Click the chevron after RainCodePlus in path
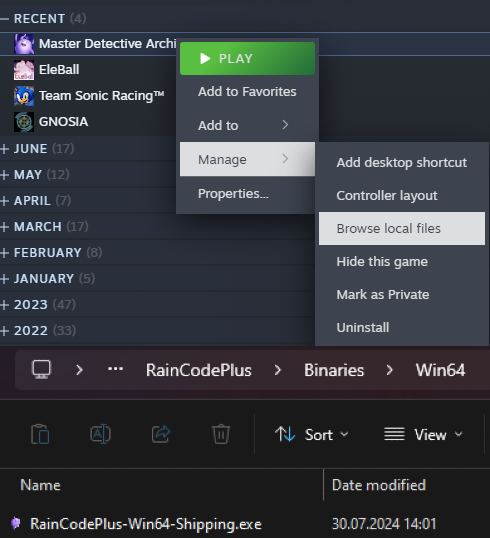This screenshot has height=538, width=490. [278, 370]
